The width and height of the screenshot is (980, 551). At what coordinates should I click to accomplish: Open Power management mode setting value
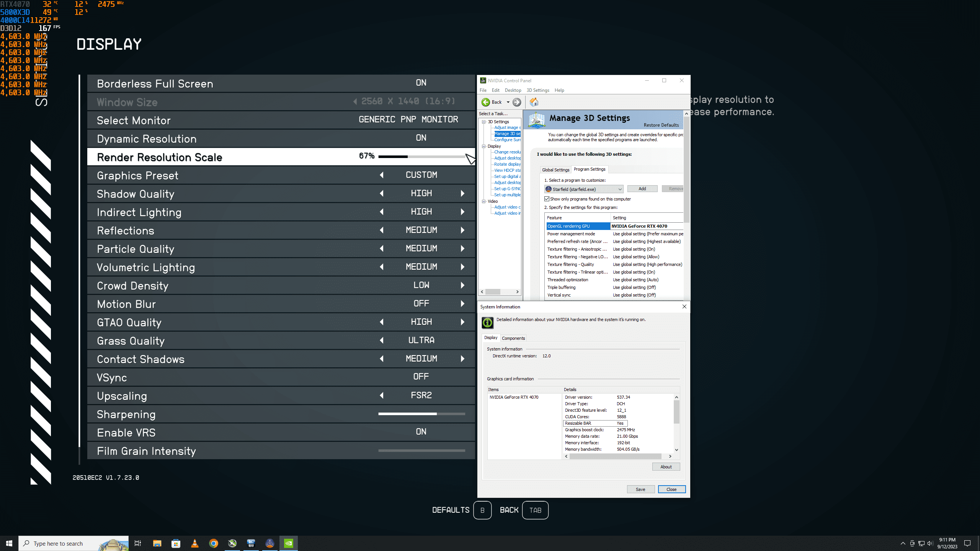647,234
